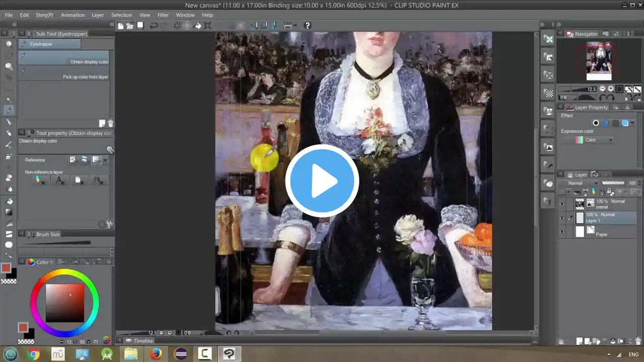The image size is (644, 362).
Task: Delete layer using the trash icon
Action: 637,341
